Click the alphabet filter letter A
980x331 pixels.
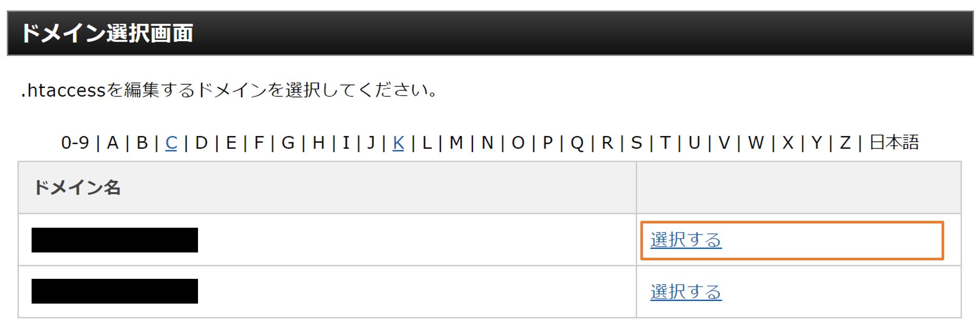click(x=112, y=143)
